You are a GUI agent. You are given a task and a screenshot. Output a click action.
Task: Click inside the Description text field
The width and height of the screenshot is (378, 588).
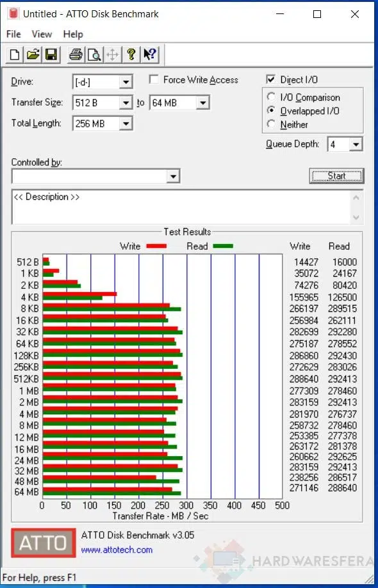click(181, 207)
